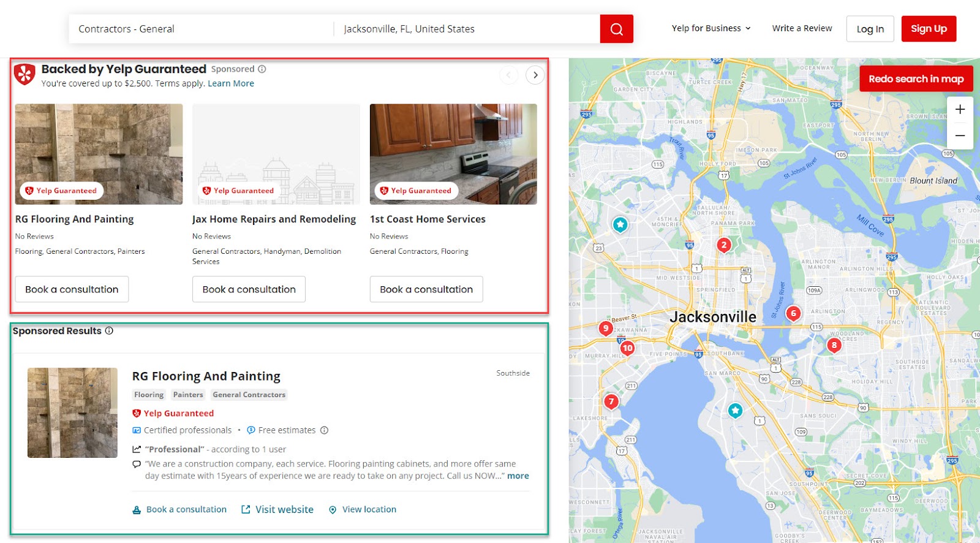The width and height of the screenshot is (980, 543).
Task: Click the teal star pin near Moncrief
Action: pyautogui.click(x=620, y=225)
